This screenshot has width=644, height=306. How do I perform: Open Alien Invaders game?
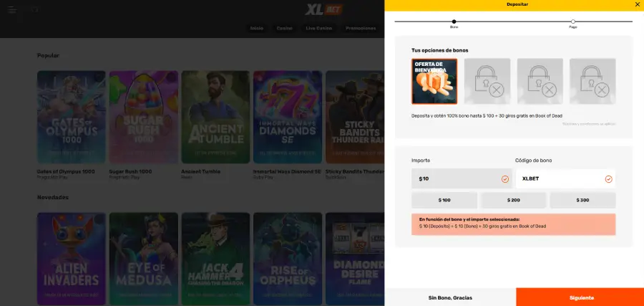[x=71, y=259]
